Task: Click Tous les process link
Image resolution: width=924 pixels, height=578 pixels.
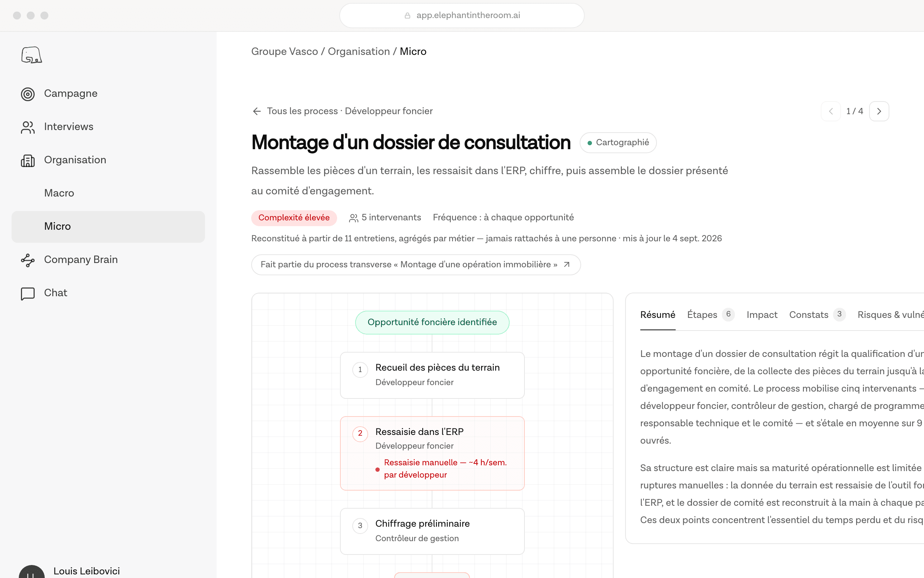Action: (302, 111)
